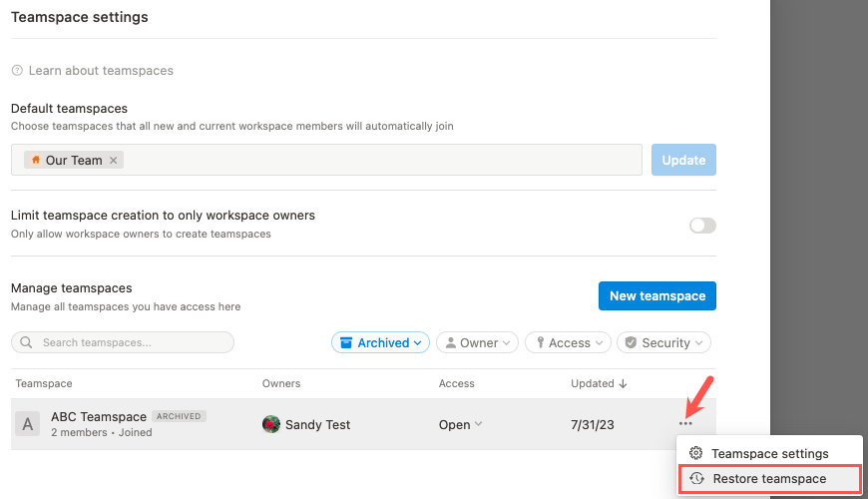Click the Update button
The width and height of the screenshot is (868, 499).
(x=683, y=160)
